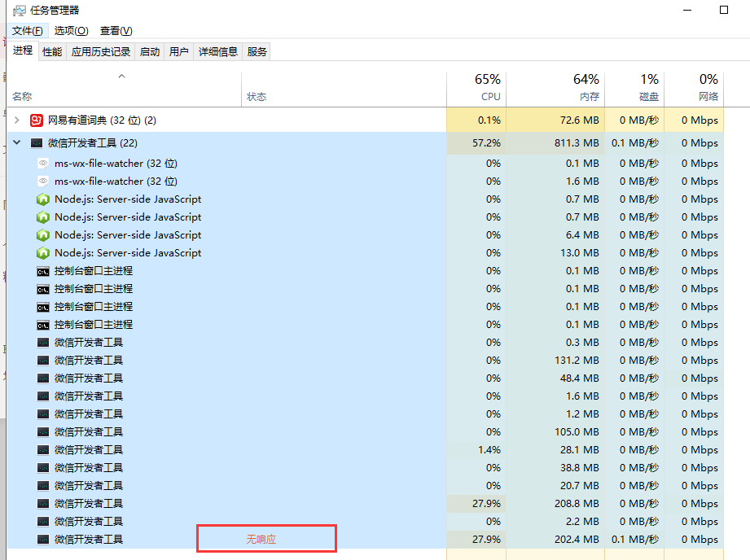Click the 72.6 MB memory value
This screenshot has width=750, height=560.
pyautogui.click(x=579, y=120)
